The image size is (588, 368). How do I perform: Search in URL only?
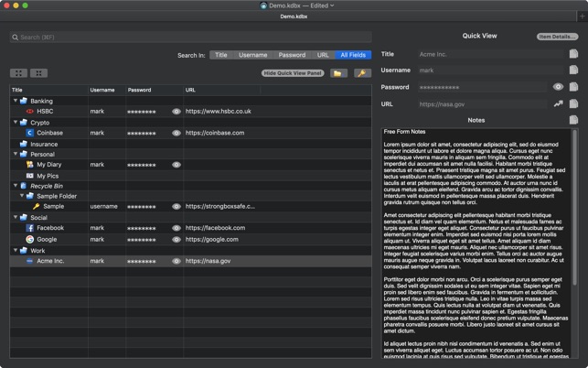[323, 55]
